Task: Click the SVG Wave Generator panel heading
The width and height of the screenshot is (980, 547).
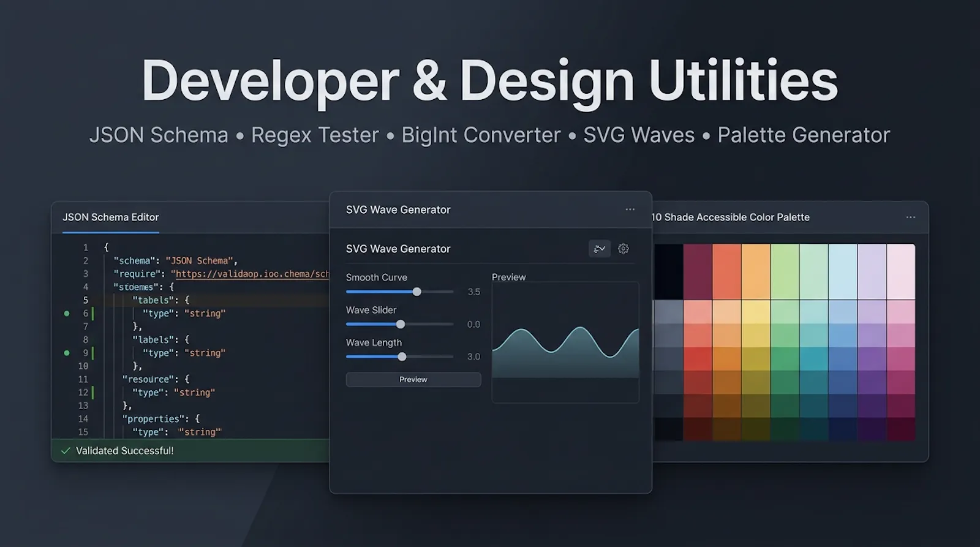Action: pos(398,249)
